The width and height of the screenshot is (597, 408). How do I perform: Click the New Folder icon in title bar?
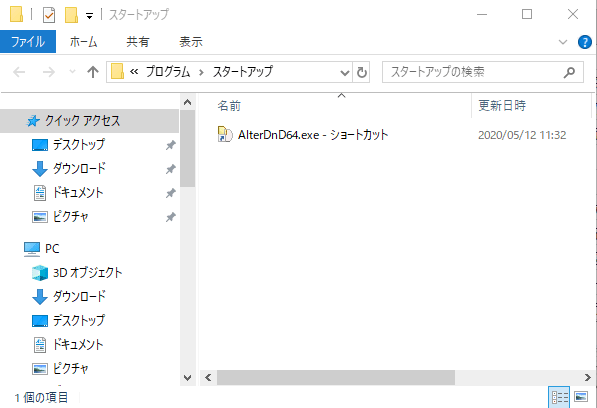click(71, 15)
